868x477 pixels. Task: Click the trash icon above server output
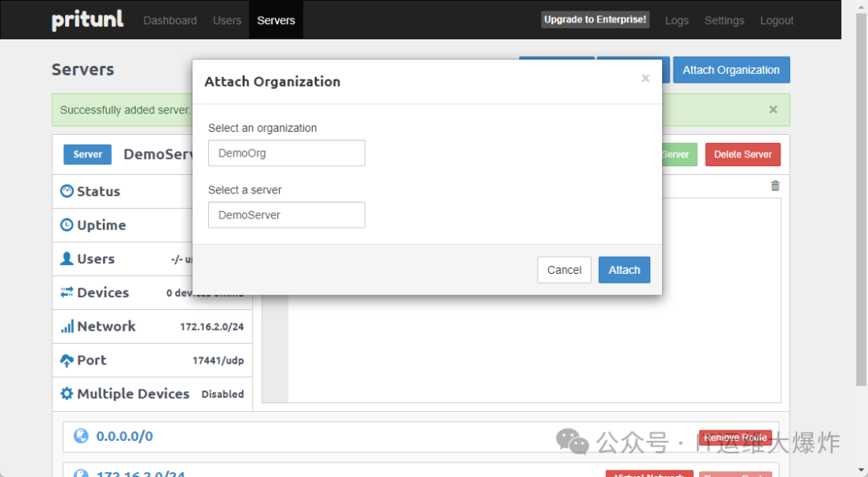click(775, 185)
